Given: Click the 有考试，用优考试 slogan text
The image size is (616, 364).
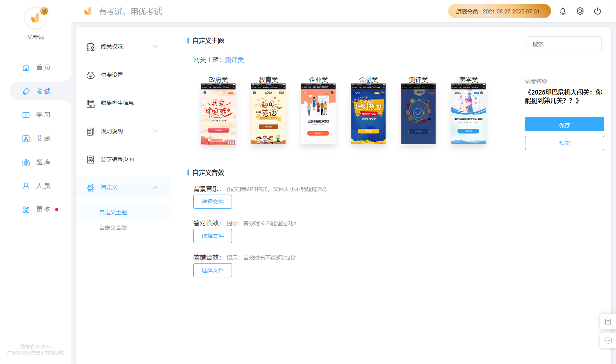Looking at the screenshot, I should [130, 11].
